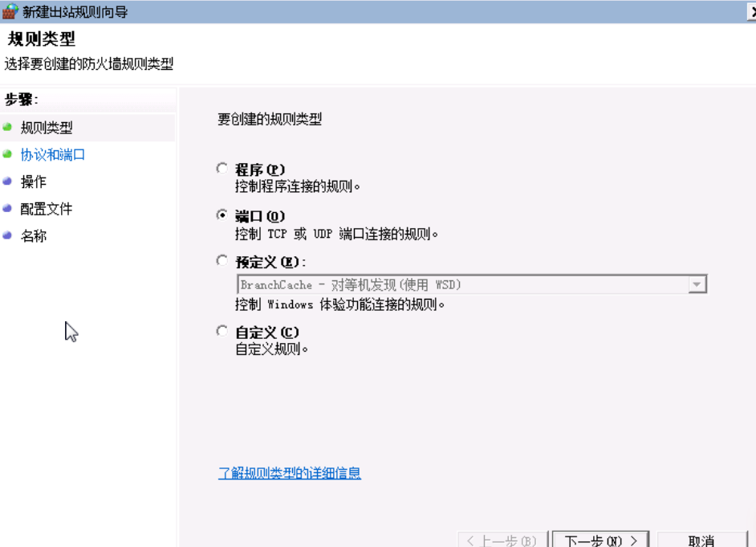Go to the 协议和端口 step
The height and width of the screenshot is (547, 756).
click(52, 155)
